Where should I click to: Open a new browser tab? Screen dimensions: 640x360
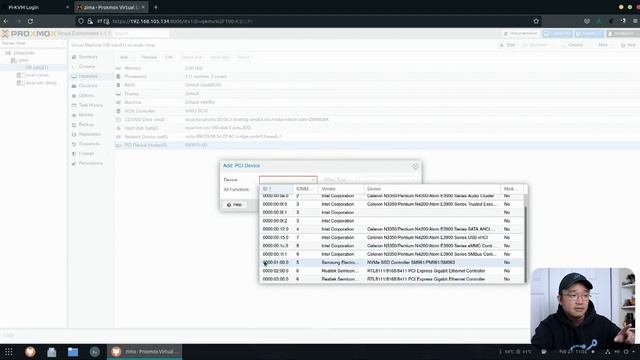point(156,7)
